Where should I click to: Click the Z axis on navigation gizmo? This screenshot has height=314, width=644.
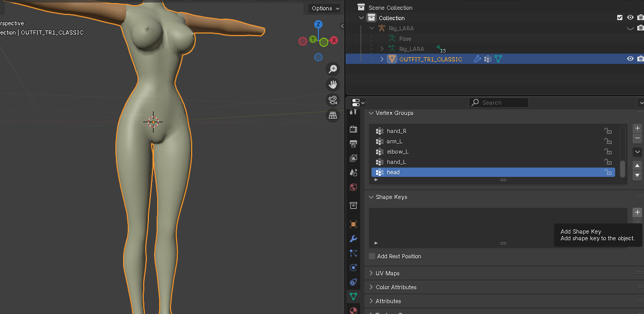pyautogui.click(x=318, y=24)
